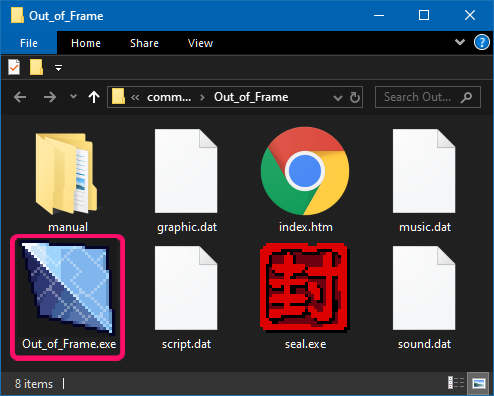Open the manual folder icon
Screen dimensions: 494x396
tap(66, 173)
